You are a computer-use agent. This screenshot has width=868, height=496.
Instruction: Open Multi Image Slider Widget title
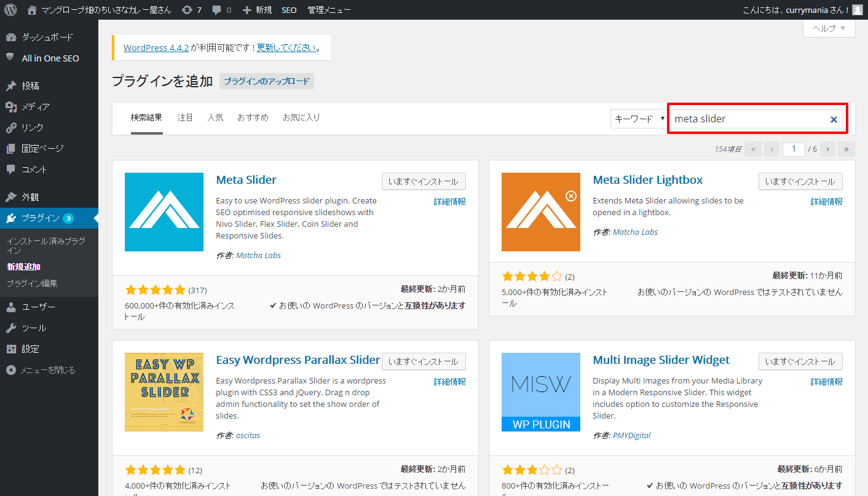pyautogui.click(x=661, y=360)
